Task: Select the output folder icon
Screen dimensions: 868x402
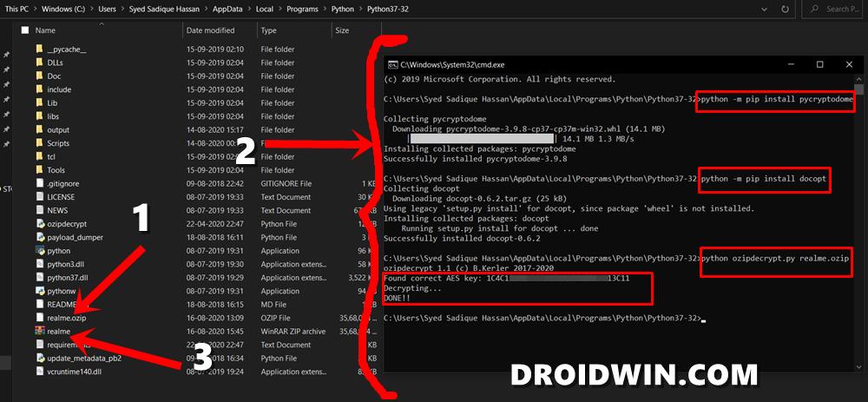Action: click(x=39, y=129)
